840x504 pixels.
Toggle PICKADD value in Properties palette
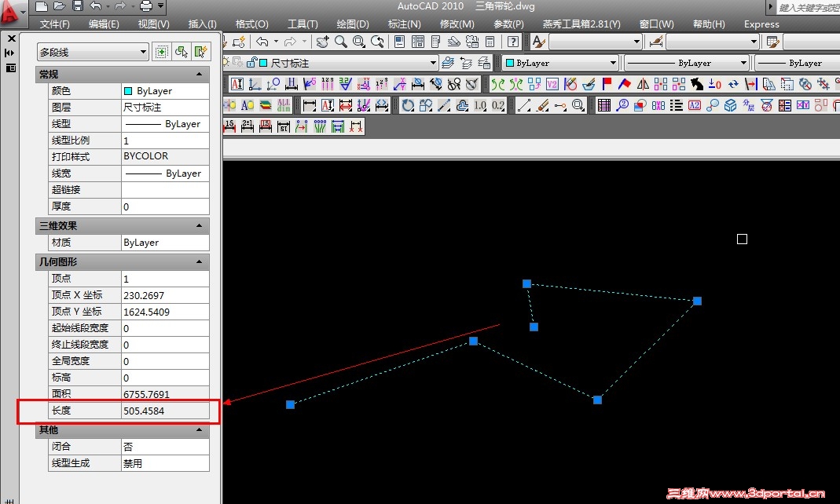[x=161, y=52]
